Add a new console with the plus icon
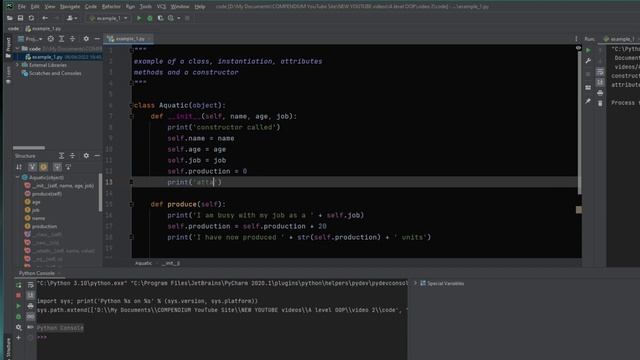Screen dimensions: 640x360 tap(18, 338)
